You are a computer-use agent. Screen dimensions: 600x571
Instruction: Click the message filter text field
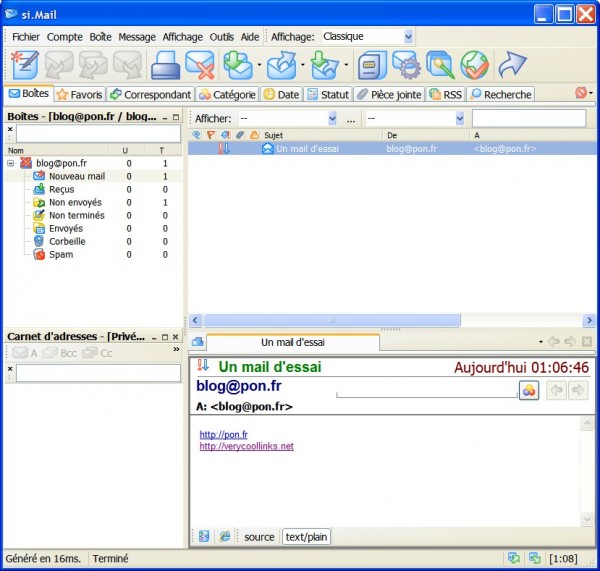click(528, 118)
